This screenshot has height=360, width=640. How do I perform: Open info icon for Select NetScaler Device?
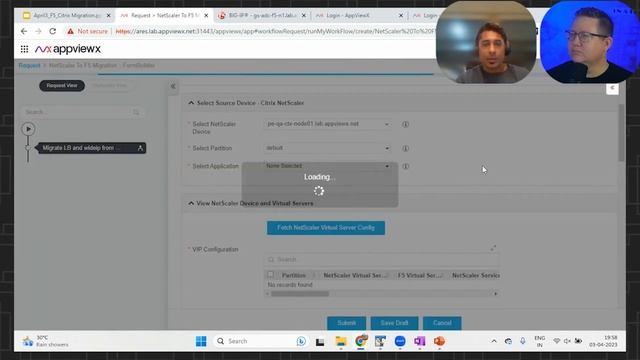405,124
